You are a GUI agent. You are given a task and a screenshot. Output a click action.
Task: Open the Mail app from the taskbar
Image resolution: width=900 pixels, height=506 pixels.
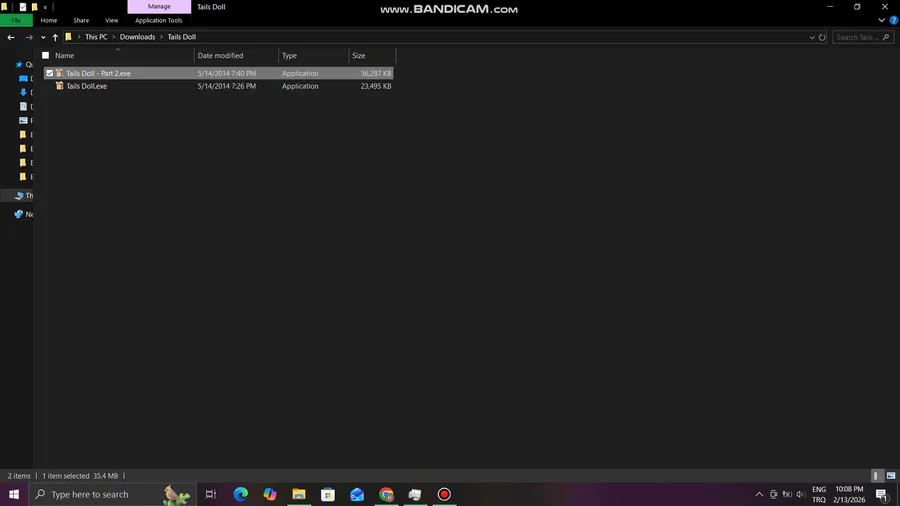(x=357, y=494)
